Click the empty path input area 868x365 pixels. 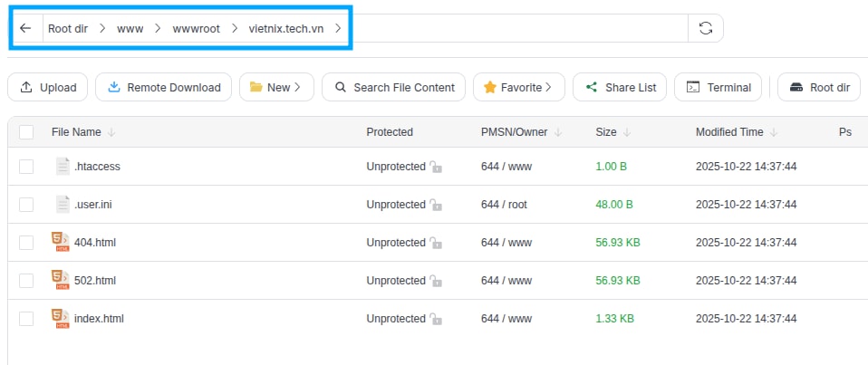coord(516,28)
